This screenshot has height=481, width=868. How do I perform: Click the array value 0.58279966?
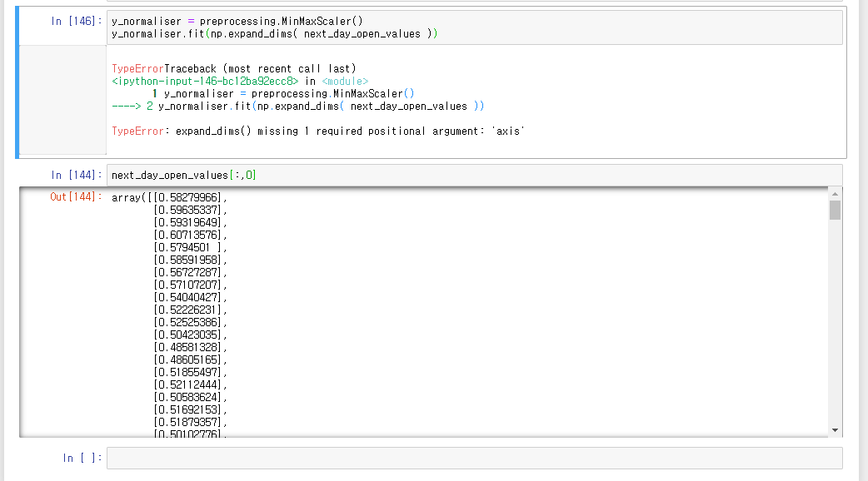[x=189, y=197]
